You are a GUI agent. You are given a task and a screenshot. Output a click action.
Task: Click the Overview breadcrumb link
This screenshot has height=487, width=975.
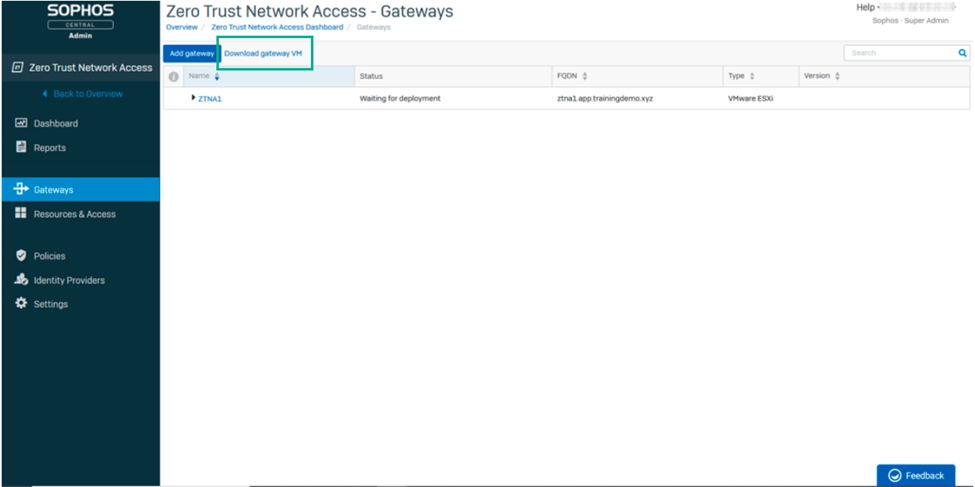click(182, 27)
